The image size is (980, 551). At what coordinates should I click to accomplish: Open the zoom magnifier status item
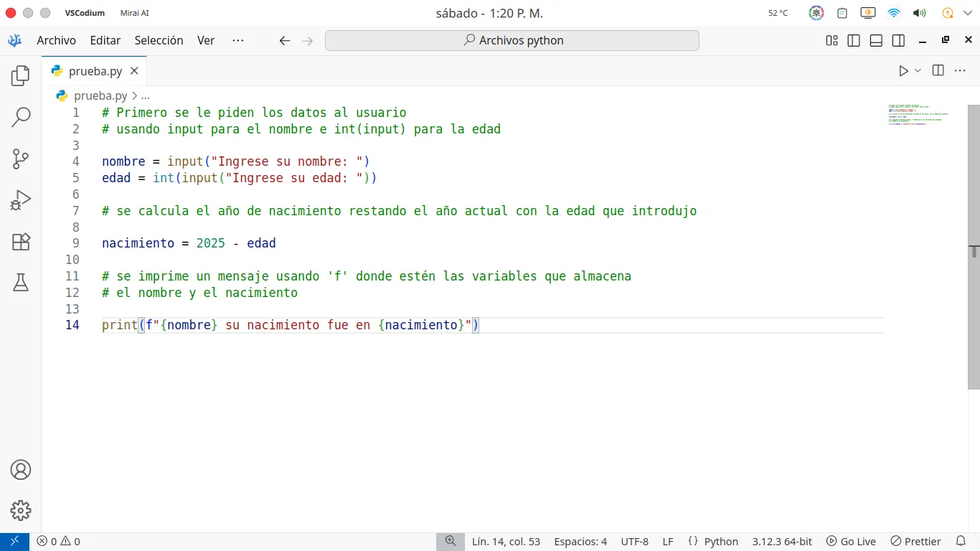tap(451, 542)
